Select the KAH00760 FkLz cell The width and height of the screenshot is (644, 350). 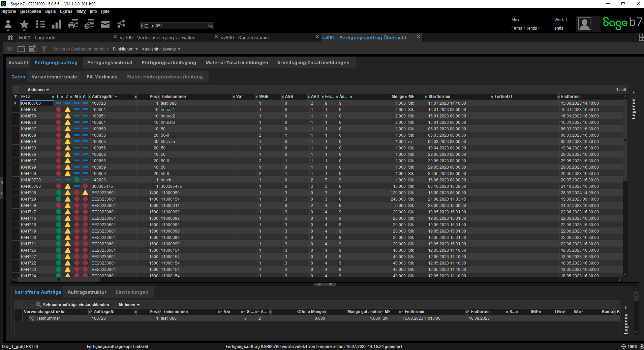pos(37,103)
